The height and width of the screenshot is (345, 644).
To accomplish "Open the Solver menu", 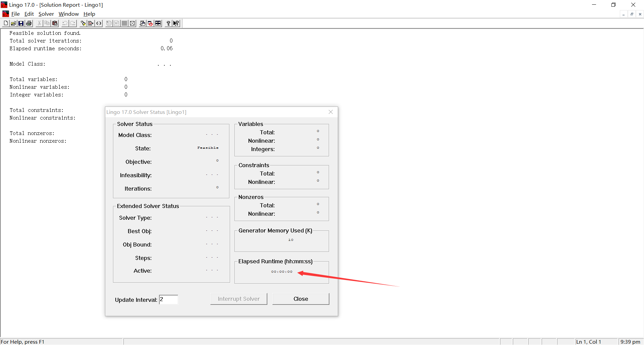I will tap(46, 14).
